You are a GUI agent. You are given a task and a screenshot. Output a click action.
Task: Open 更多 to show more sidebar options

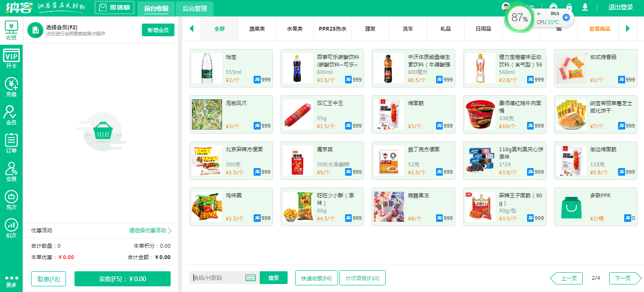11,281
